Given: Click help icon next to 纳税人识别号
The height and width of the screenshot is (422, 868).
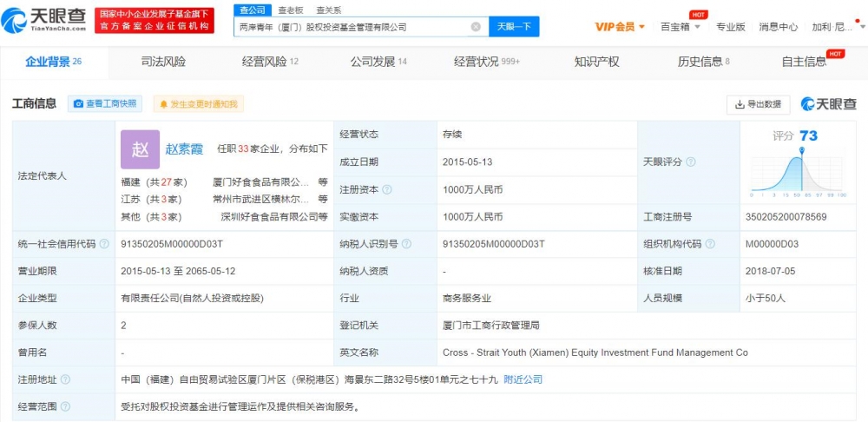Looking at the screenshot, I should click(x=406, y=244).
